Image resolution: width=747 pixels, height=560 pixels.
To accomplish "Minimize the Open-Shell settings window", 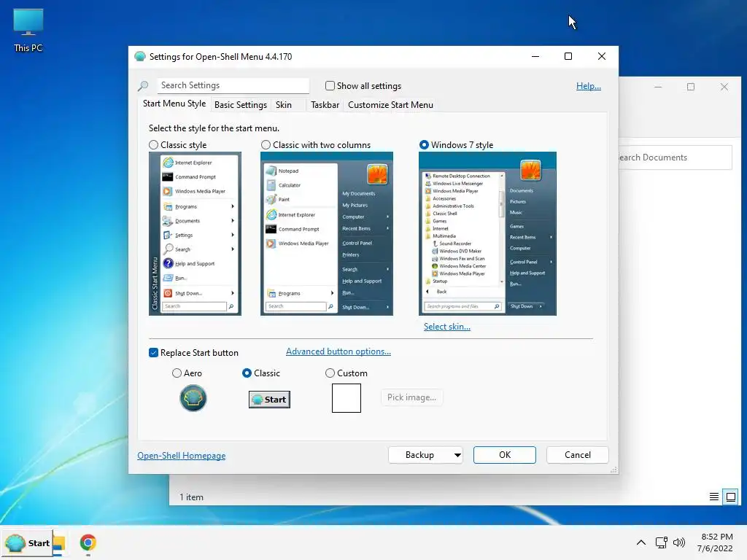I will click(535, 56).
